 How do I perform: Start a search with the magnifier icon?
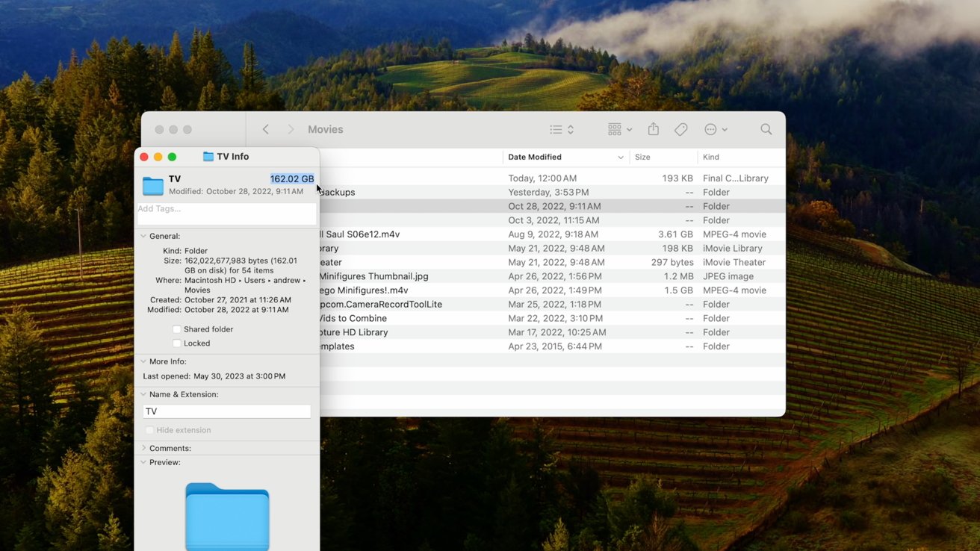point(766,128)
